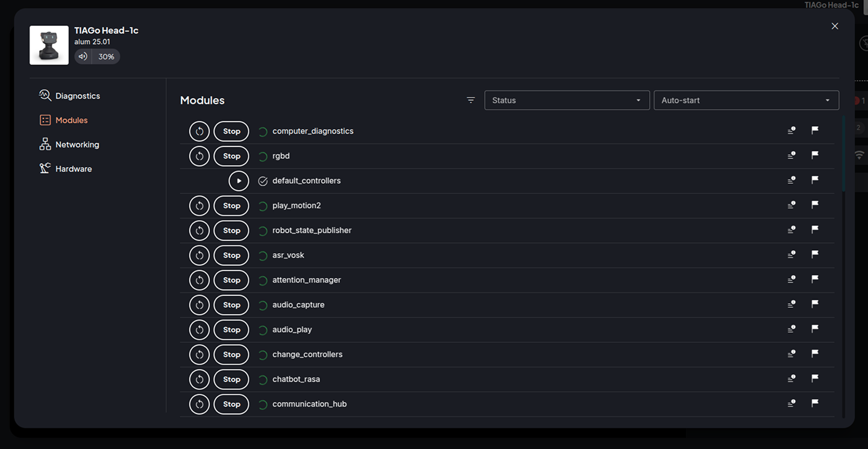The height and width of the screenshot is (449, 868).
Task: Open the Hardware section
Action: pyautogui.click(x=65, y=169)
